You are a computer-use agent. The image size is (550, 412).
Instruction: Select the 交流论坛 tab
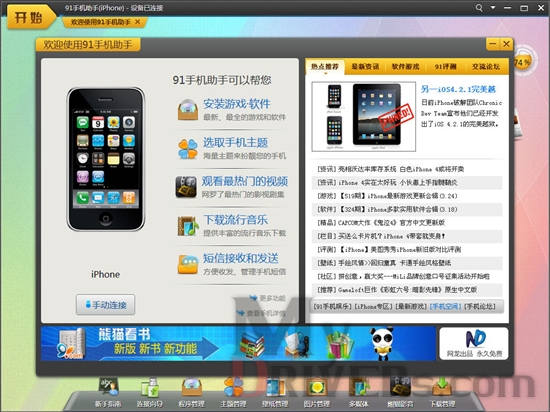click(486, 66)
